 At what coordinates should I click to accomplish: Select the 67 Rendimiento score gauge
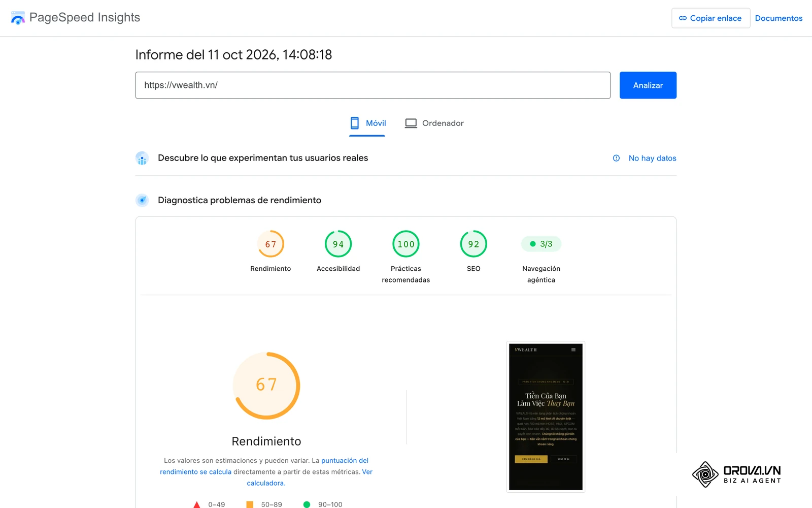tap(270, 244)
